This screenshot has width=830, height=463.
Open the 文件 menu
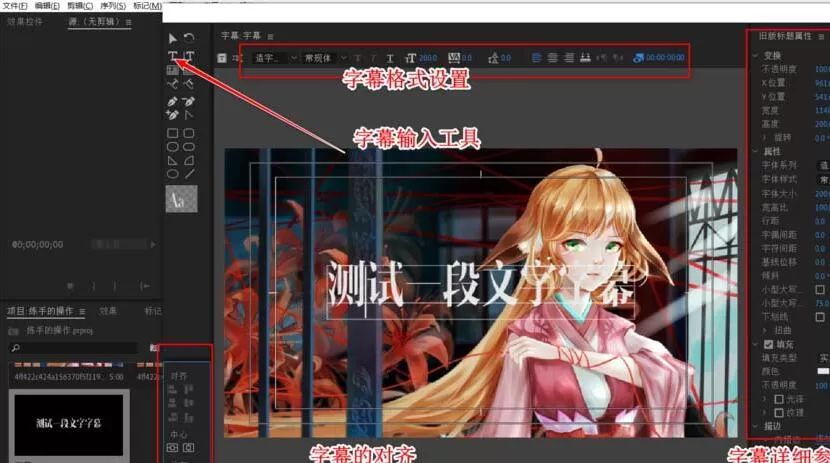15,6
